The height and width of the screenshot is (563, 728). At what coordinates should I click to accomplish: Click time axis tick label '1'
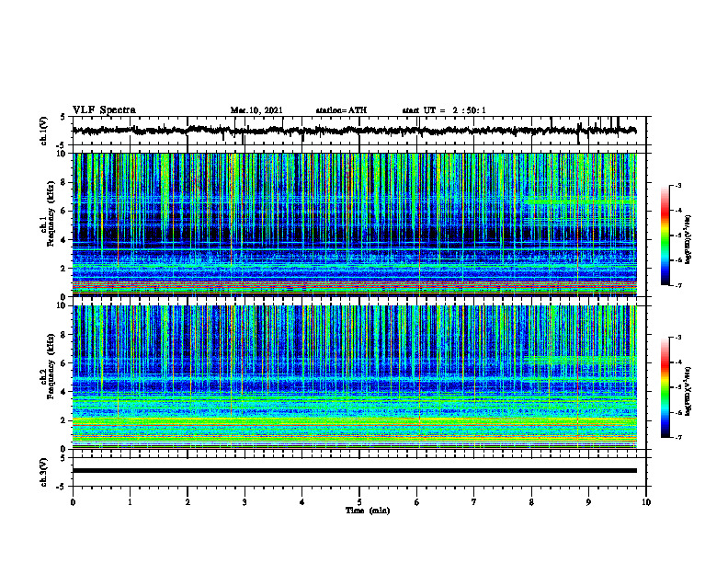pos(130,502)
